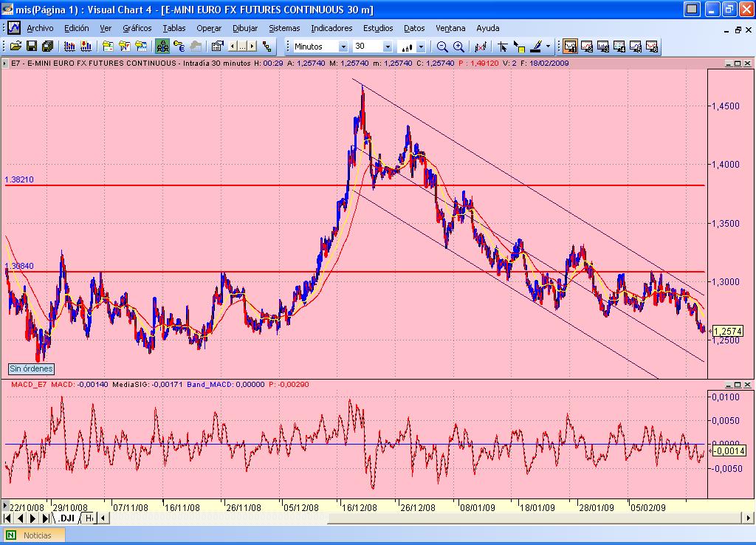The width and height of the screenshot is (756, 545).
Task: Click the save floppy disk icon
Action: point(31,47)
